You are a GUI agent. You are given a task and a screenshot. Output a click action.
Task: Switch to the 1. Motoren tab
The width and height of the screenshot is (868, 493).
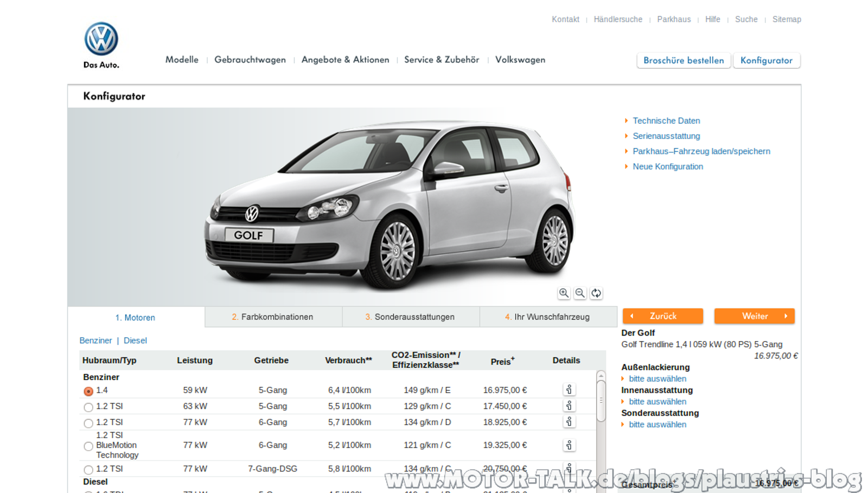coord(136,317)
